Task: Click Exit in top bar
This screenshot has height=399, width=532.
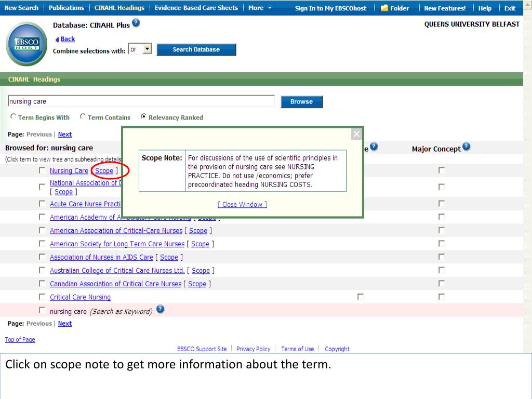Action: [x=510, y=8]
